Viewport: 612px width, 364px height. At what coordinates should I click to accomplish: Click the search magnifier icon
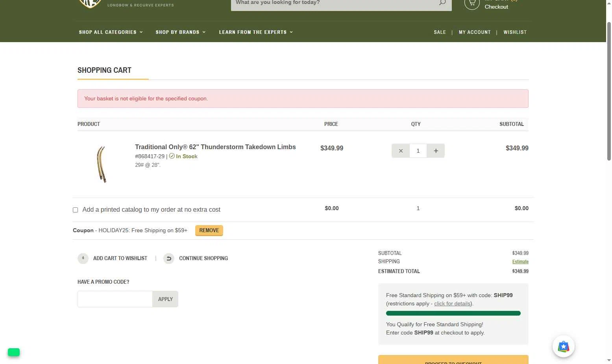[x=442, y=2]
